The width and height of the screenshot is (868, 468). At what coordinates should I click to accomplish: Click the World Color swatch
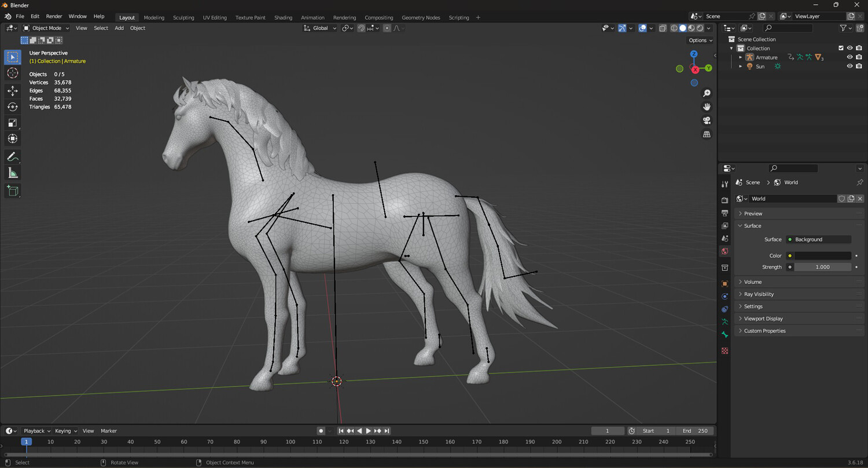point(822,255)
